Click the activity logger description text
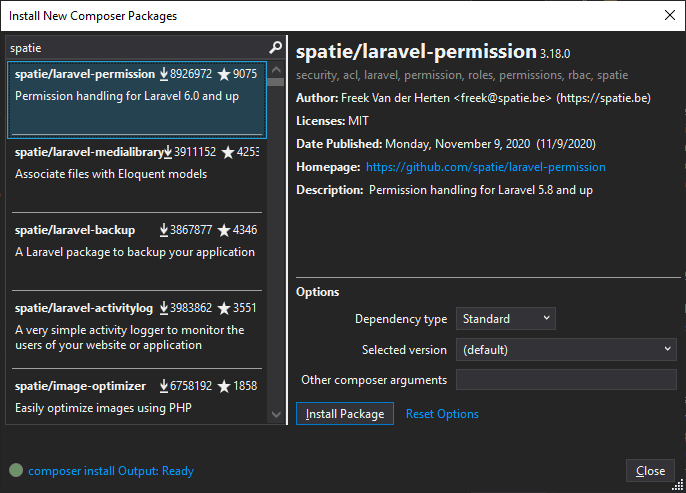 coord(130,337)
